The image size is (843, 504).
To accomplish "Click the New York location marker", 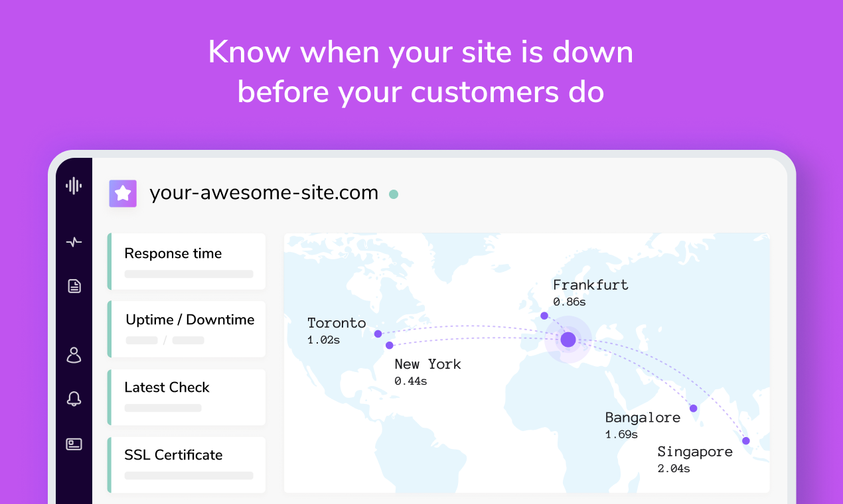I will tap(390, 346).
